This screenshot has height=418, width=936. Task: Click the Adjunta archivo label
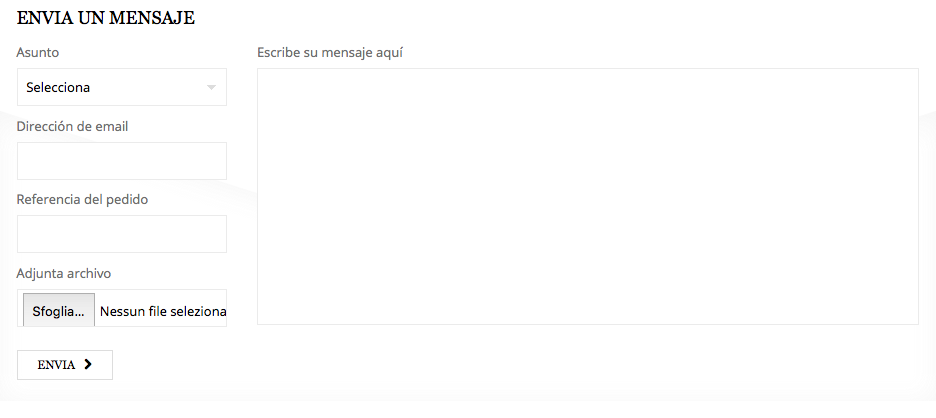tap(64, 273)
